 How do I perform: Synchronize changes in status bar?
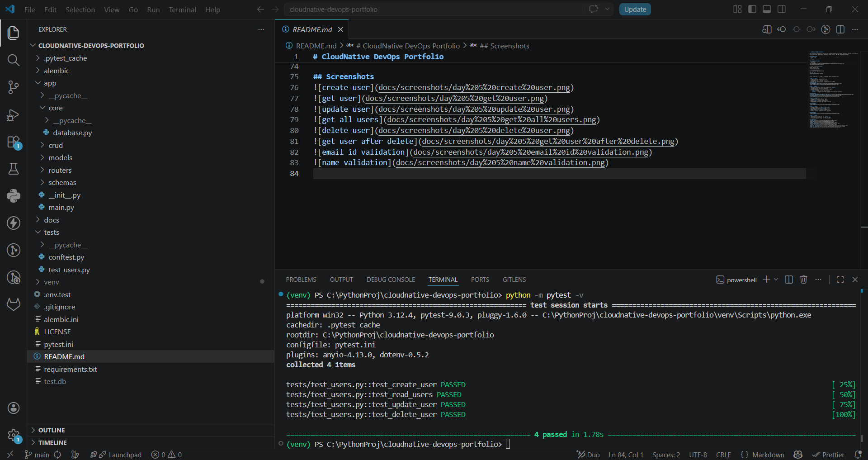[x=57, y=455]
